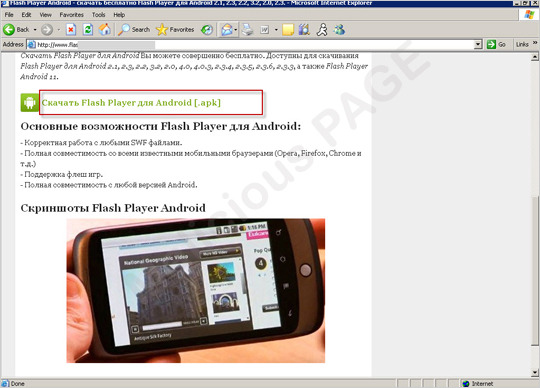540x388 pixels.
Task: Click the page icon in address bar
Action: (x=32, y=45)
